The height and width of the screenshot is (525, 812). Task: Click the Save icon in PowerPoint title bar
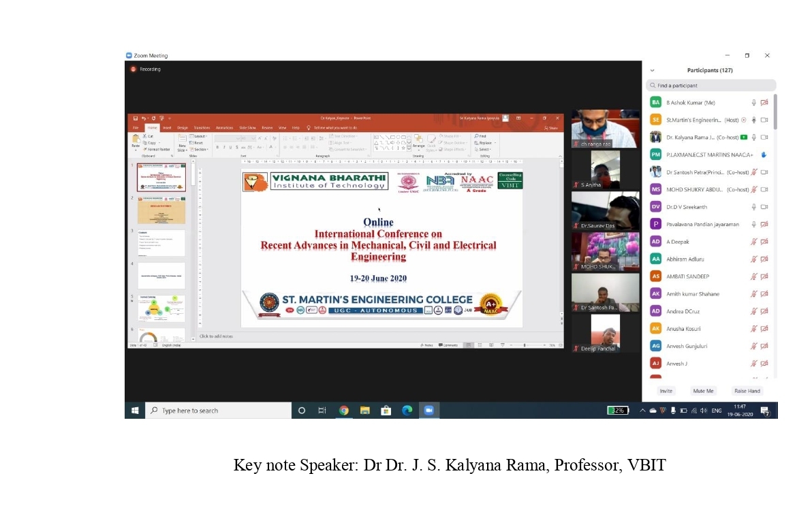click(135, 118)
